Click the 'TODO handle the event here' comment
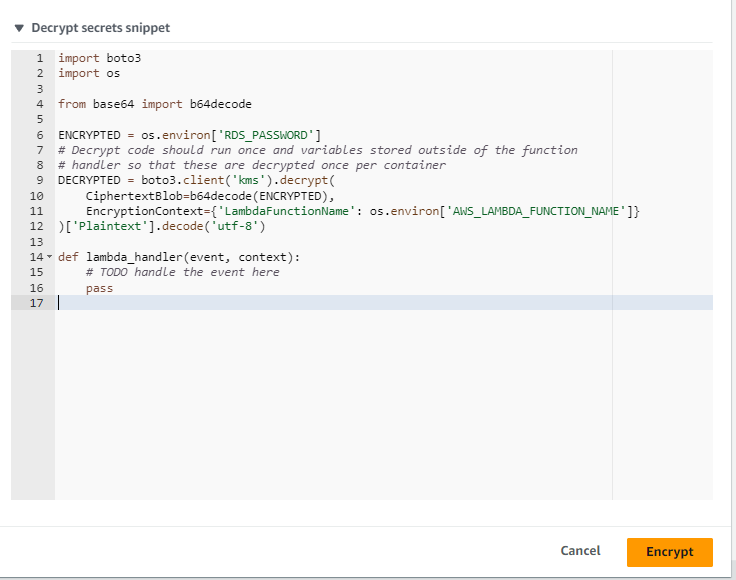 click(183, 272)
